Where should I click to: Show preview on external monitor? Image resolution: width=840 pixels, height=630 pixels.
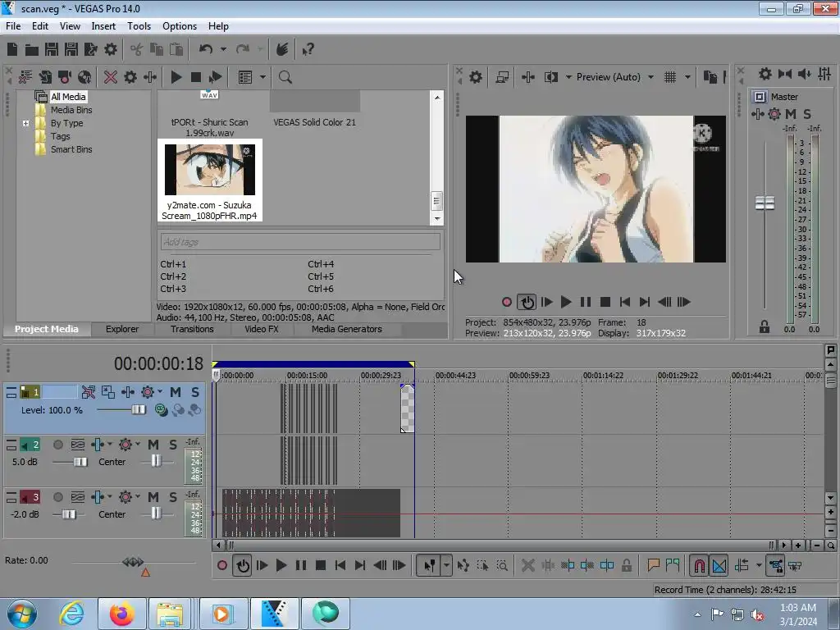pyautogui.click(x=503, y=77)
